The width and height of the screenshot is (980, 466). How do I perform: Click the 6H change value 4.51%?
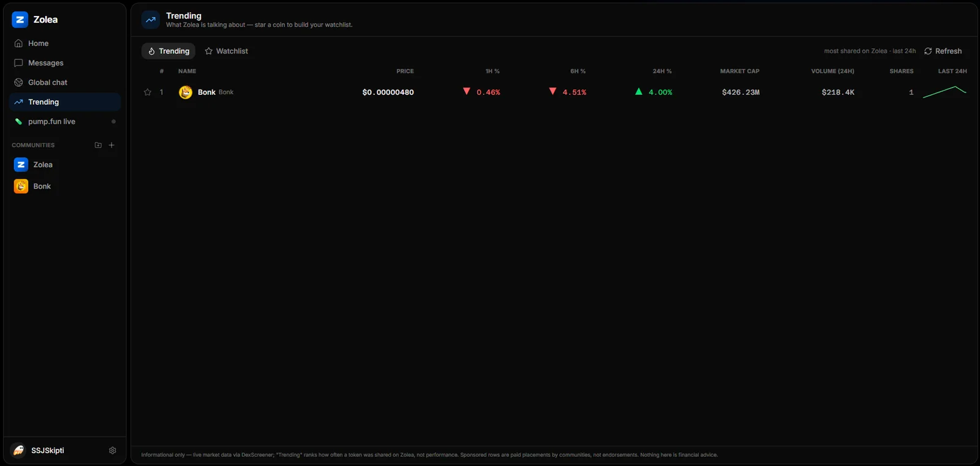click(575, 92)
